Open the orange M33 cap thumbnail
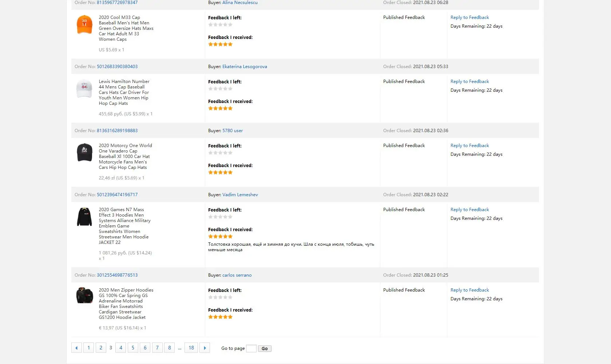 pyautogui.click(x=84, y=24)
